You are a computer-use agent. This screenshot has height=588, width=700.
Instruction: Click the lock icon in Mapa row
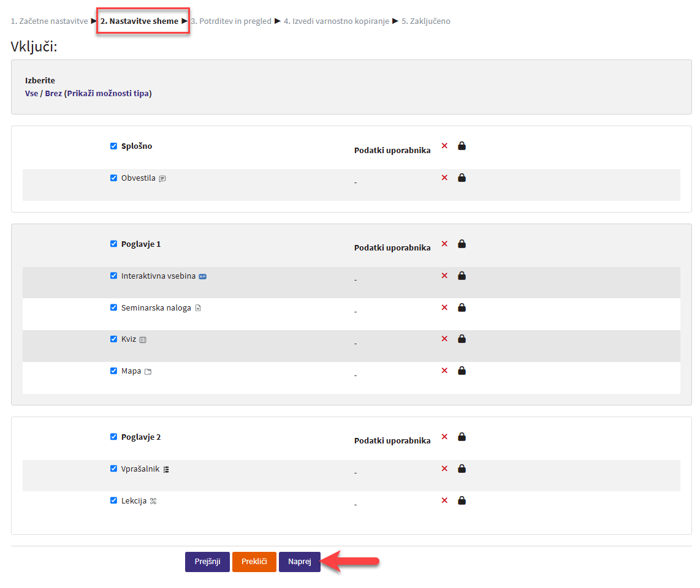tap(462, 371)
